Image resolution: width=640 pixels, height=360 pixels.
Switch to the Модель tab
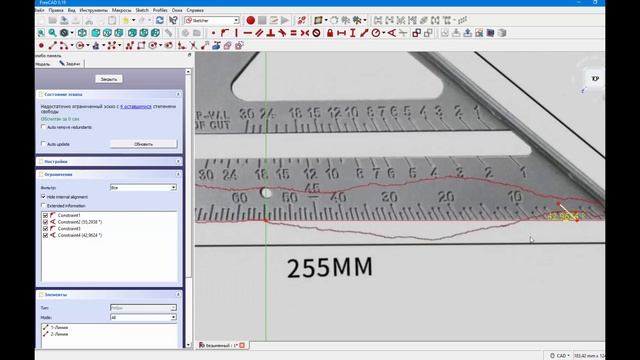click(x=43, y=64)
